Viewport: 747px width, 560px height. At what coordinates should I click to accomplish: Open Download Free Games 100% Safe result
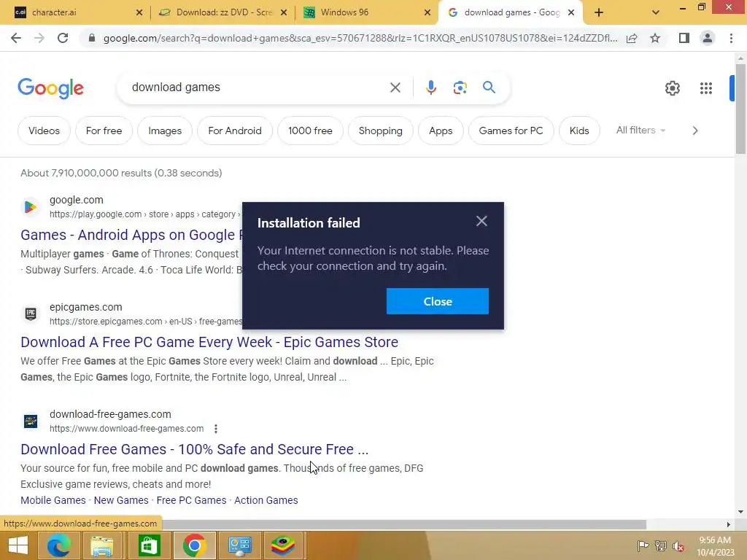(x=194, y=449)
